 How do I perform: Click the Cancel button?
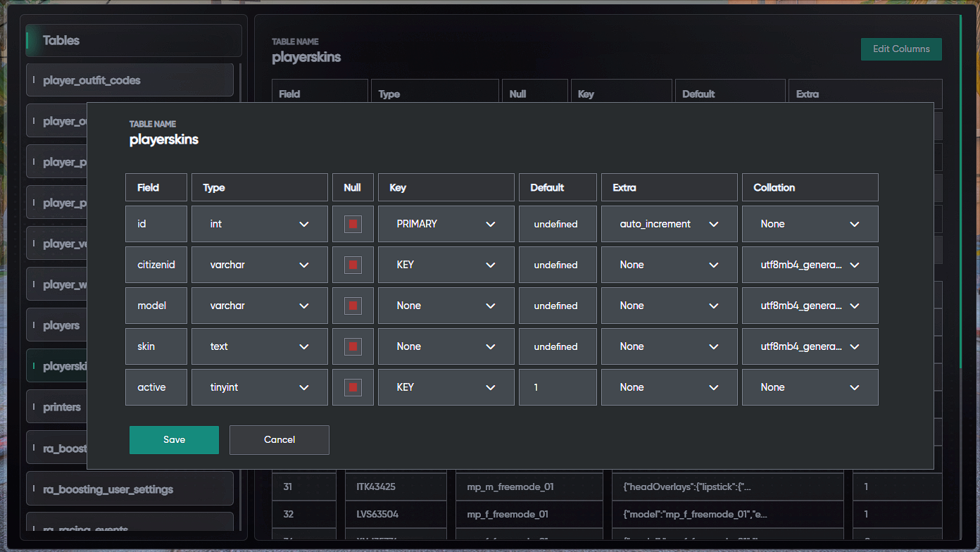279,440
